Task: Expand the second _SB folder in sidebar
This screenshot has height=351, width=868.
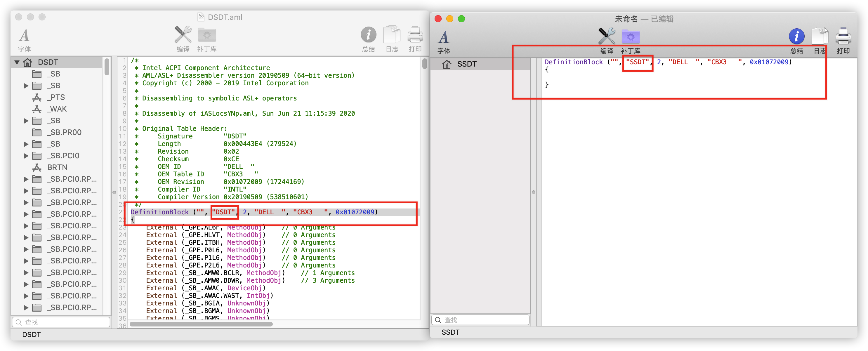Action: point(26,86)
